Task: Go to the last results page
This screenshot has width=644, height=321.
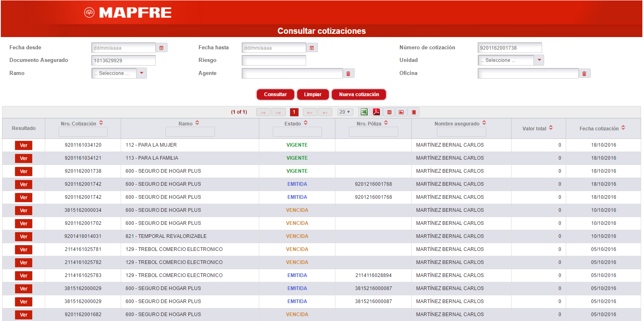Action: 325,112
